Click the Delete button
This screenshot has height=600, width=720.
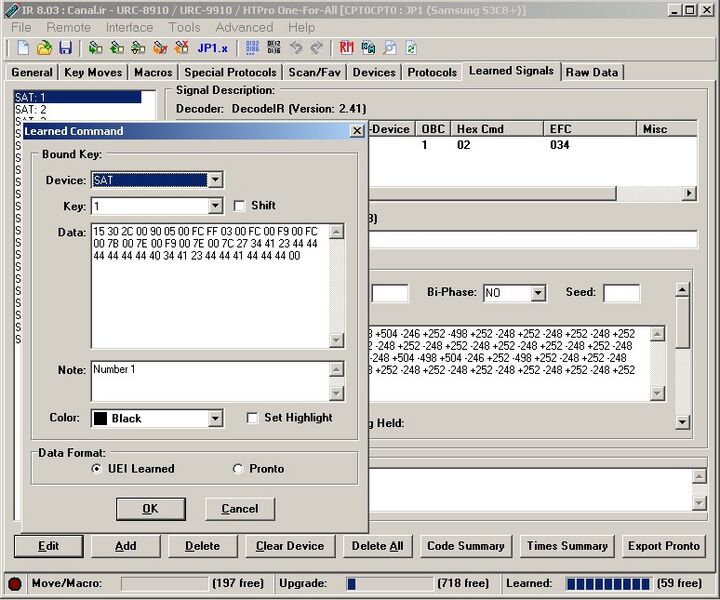tap(202, 546)
